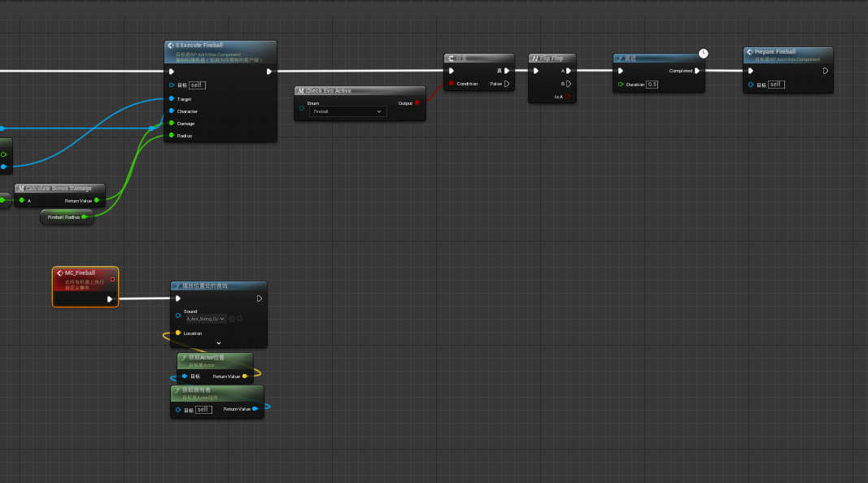Image resolution: width=868 pixels, height=483 pixels.
Task: Click the Sound input pin on play sound node
Action: point(178,315)
